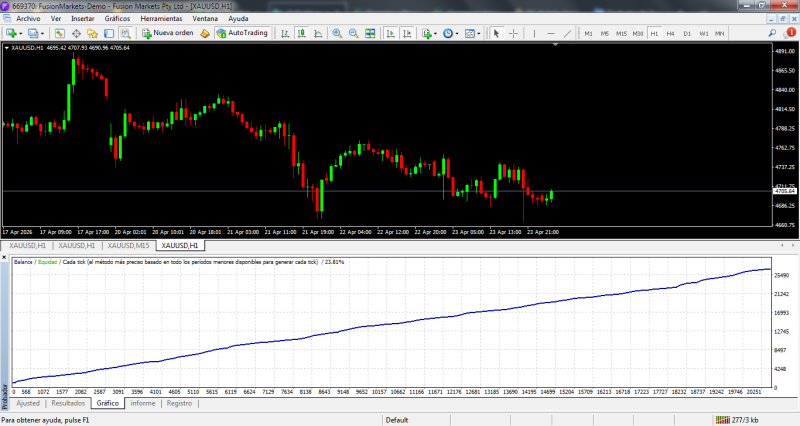Click the chart shift marker triangle
The height and width of the screenshot is (426, 800).
pyautogui.click(x=556, y=45)
